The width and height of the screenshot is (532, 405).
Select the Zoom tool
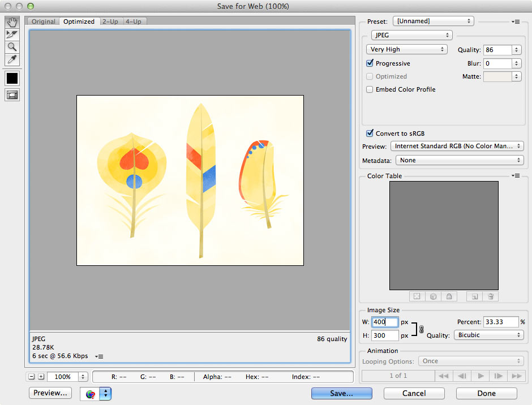coord(12,47)
